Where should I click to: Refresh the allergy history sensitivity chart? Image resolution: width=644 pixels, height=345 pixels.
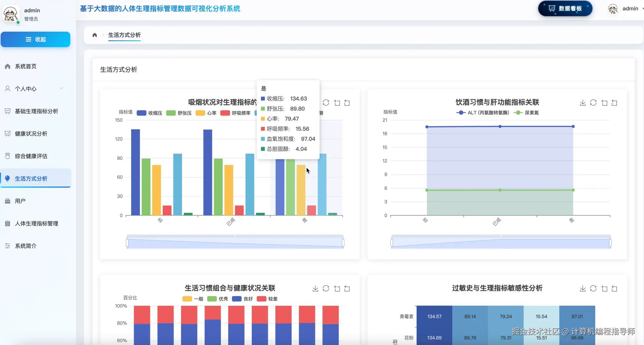[593, 289]
